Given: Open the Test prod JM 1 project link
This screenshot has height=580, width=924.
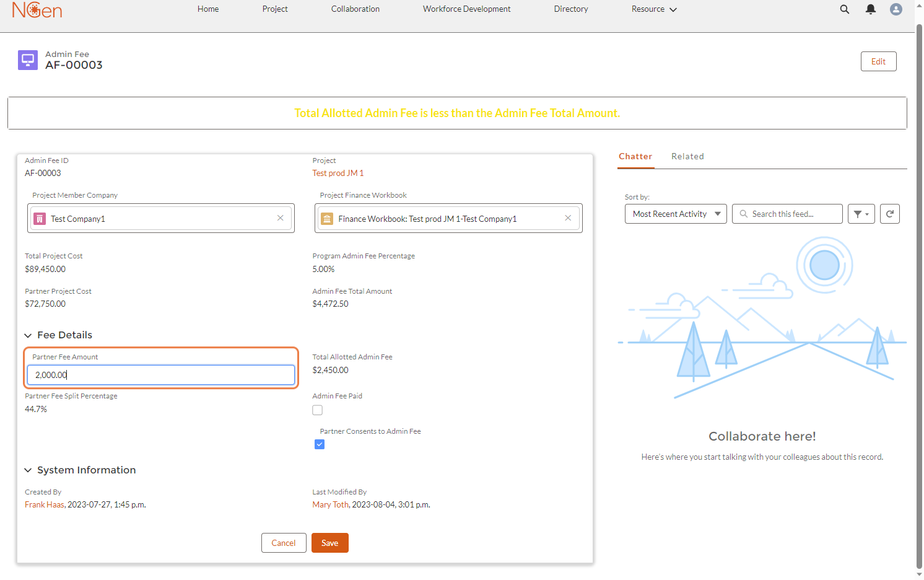Looking at the screenshot, I should click(338, 174).
